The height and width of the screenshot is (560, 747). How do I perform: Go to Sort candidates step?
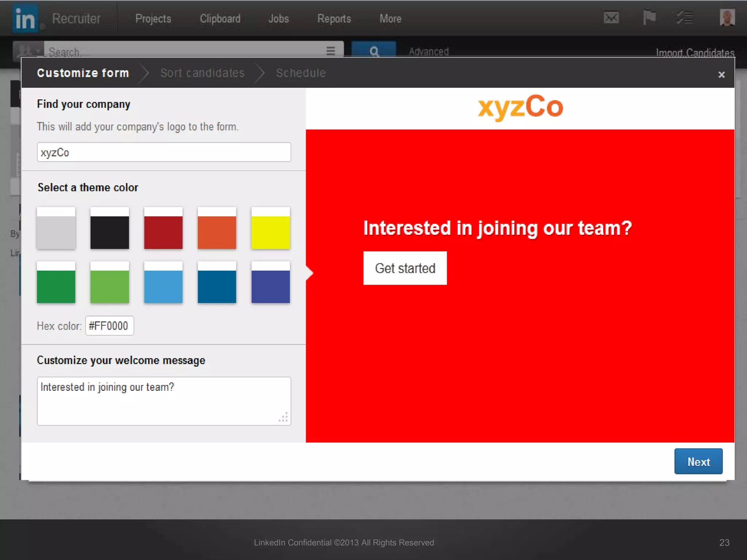coord(202,73)
